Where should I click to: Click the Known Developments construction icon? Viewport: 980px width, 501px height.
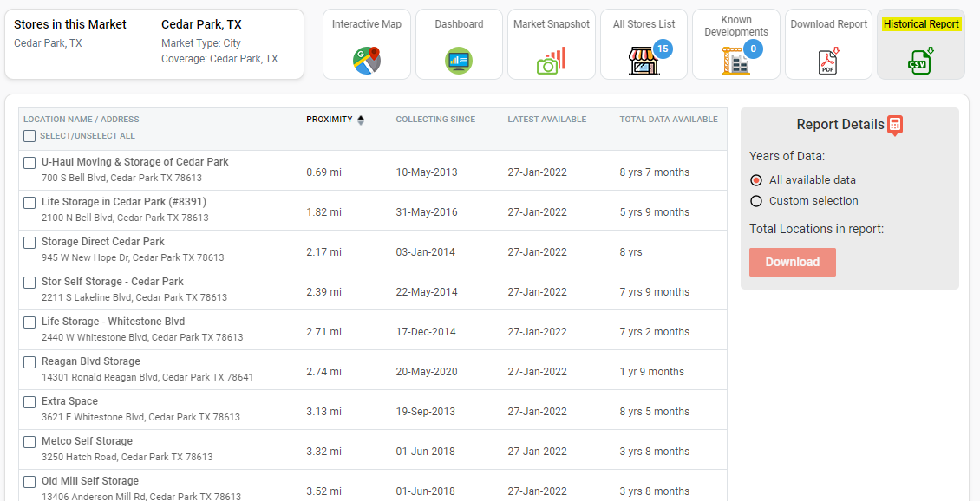tap(736, 62)
